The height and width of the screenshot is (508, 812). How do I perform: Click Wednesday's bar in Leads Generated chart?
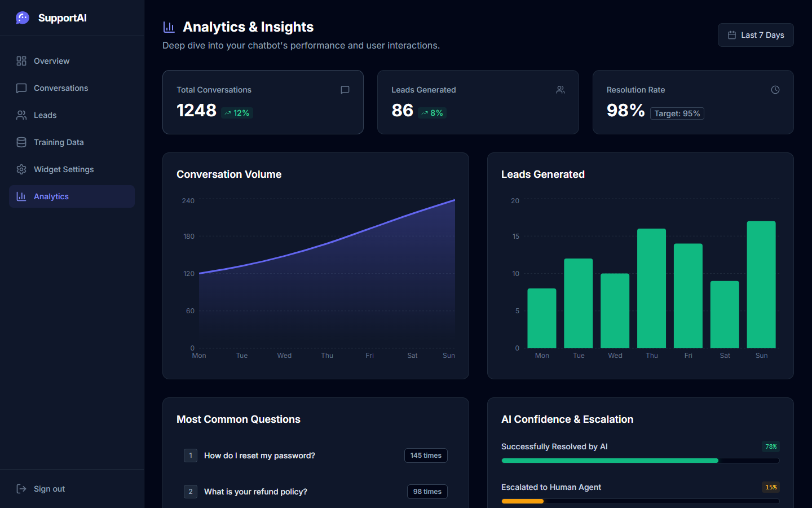[x=615, y=311]
